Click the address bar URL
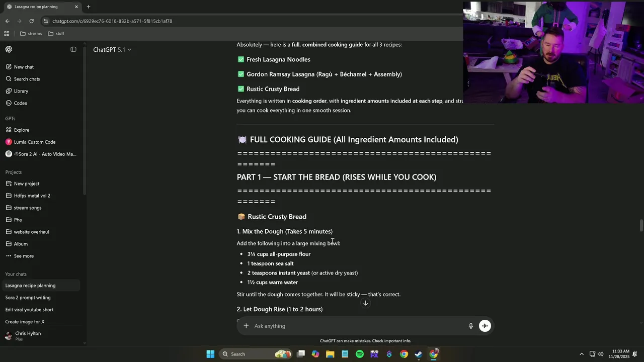 point(112,21)
